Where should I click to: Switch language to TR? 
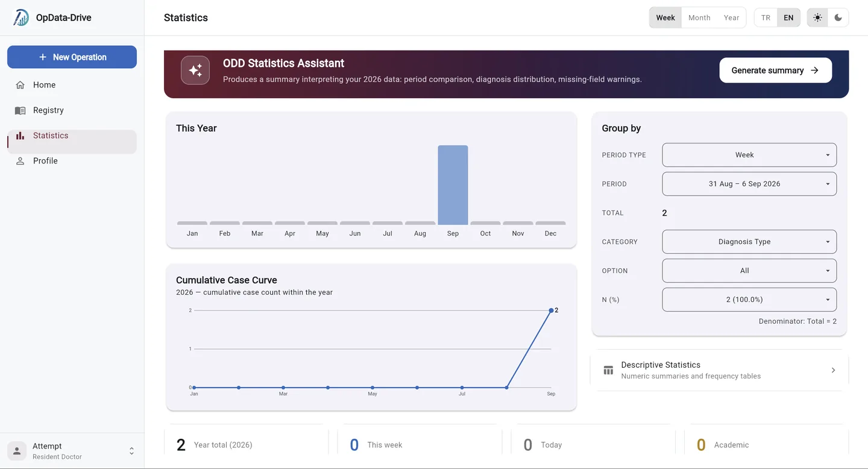(766, 17)
